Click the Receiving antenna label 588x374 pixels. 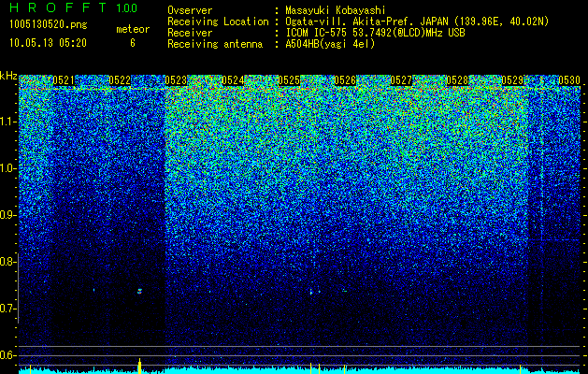tap(215, 44)
